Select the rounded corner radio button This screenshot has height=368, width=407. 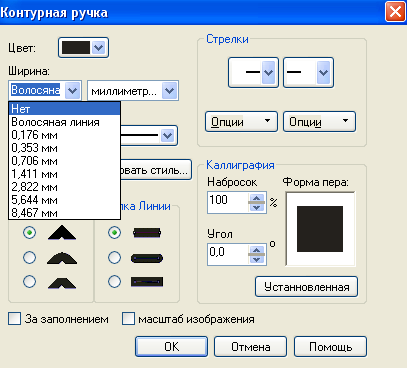(29, 257)
